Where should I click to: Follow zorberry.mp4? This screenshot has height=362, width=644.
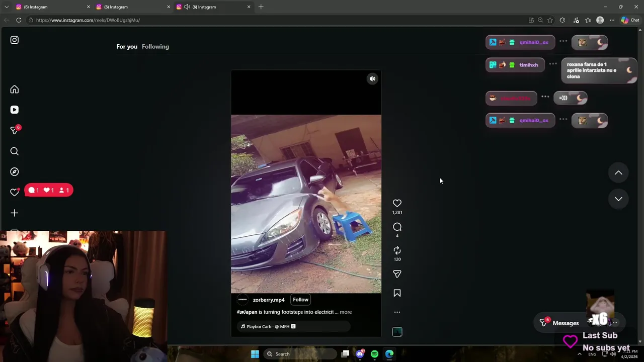pyautogui.click(x=300, y=300)
